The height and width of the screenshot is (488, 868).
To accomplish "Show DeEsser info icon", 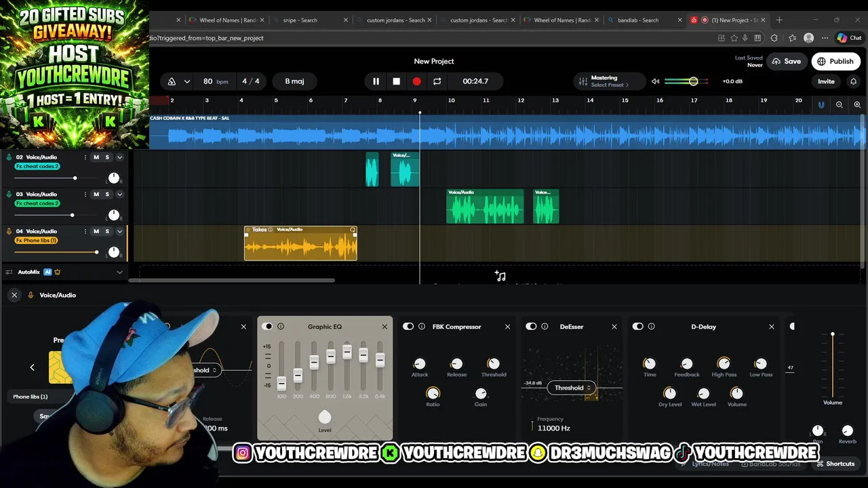I will 545,327.
